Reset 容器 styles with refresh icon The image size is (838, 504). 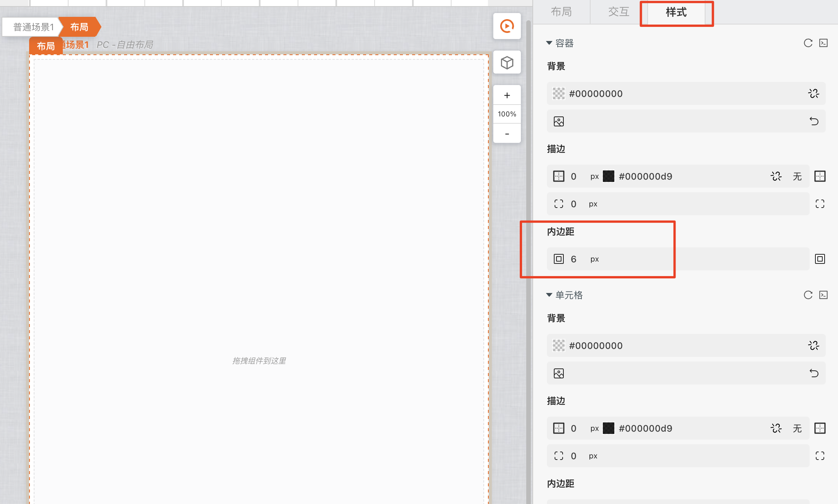click(x=808, y=43)
